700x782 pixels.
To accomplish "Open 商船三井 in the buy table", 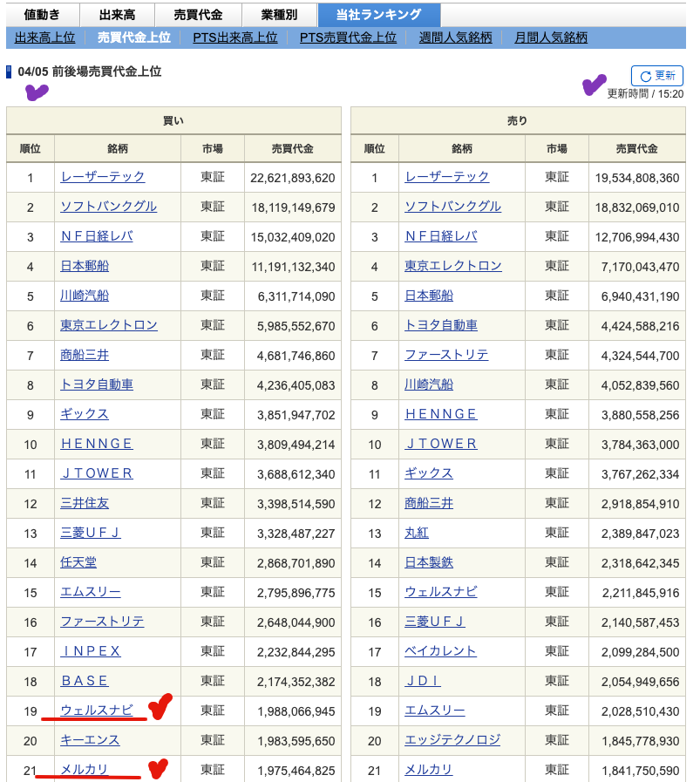I will (x=85, y=355).
